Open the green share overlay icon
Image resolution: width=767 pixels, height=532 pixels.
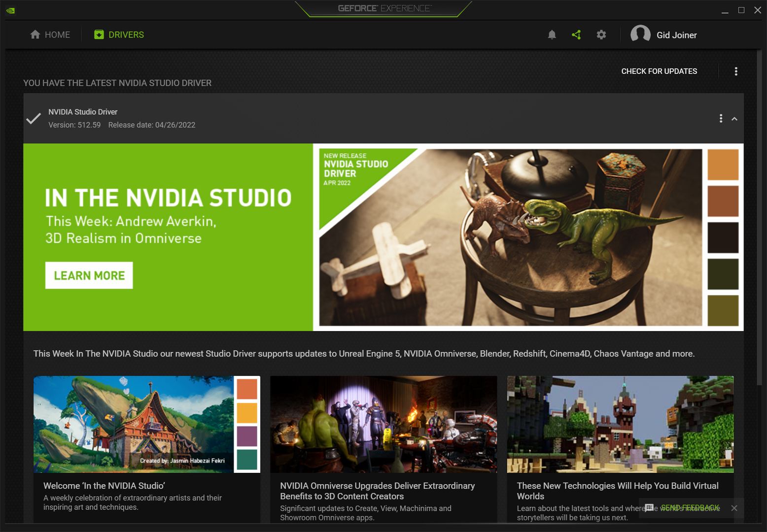click(x=576, y=34)
